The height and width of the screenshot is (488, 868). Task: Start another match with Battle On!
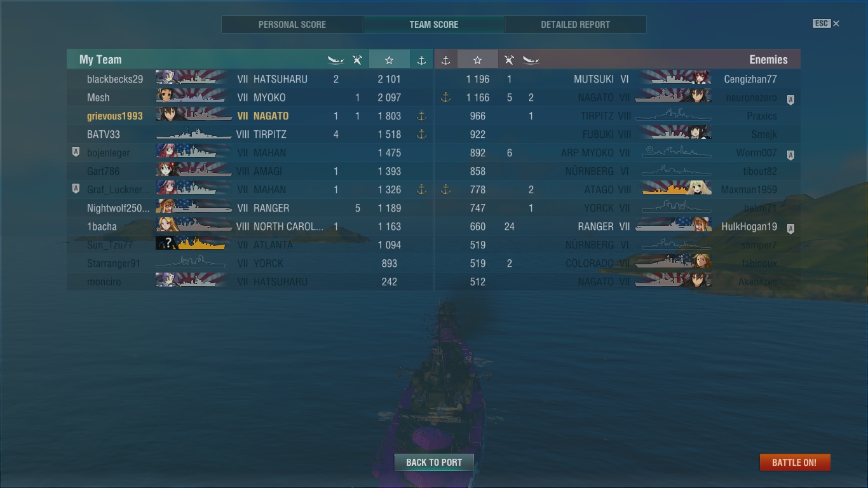[x=794, y=462]
